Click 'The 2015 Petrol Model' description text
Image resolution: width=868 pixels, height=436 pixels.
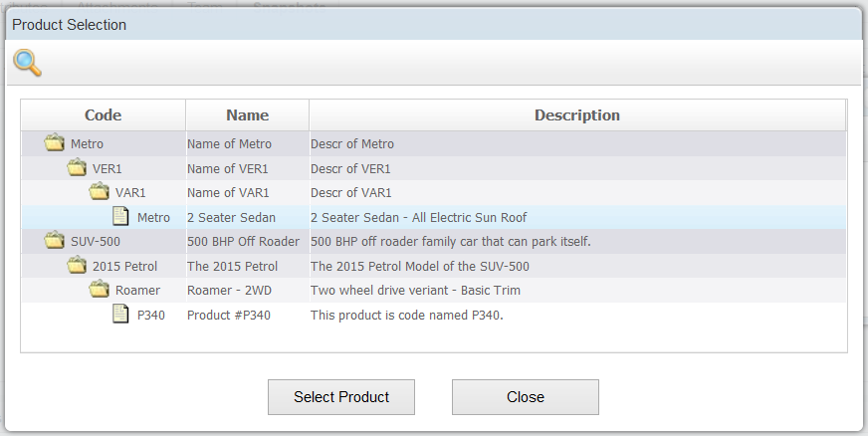(x=420, y=266)
